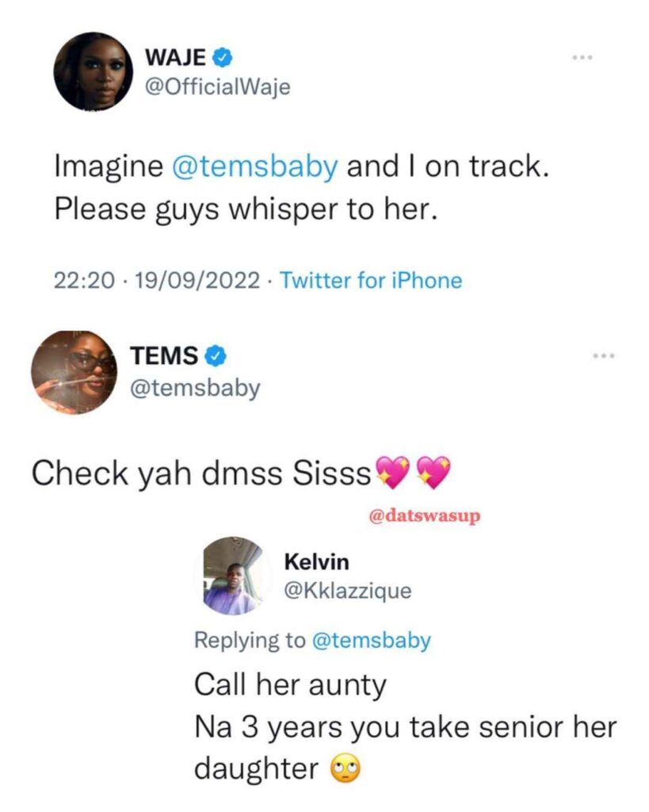
Task: Click the @datswasup watermark text
Action: click(425, 516)
